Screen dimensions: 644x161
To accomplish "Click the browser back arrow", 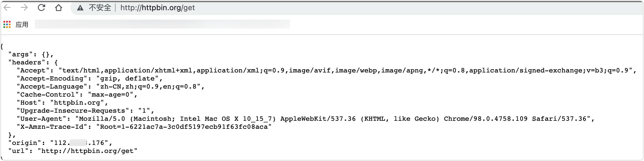I will (7, 8).
